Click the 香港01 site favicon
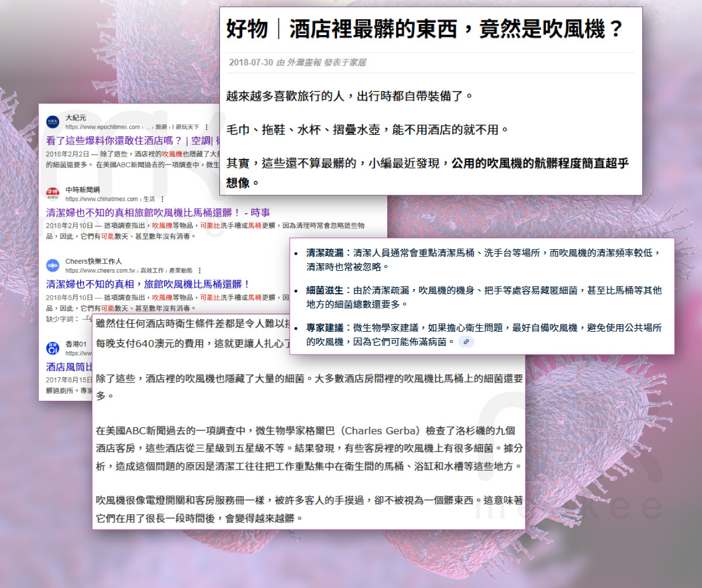Screen dimensions: 702x588 pyautogui.click(x=53, y=349)
